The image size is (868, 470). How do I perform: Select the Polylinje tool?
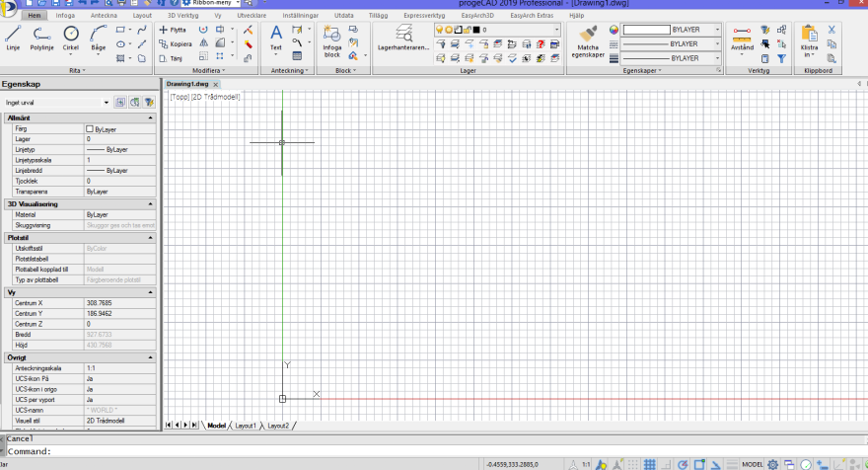click(41, 38)
